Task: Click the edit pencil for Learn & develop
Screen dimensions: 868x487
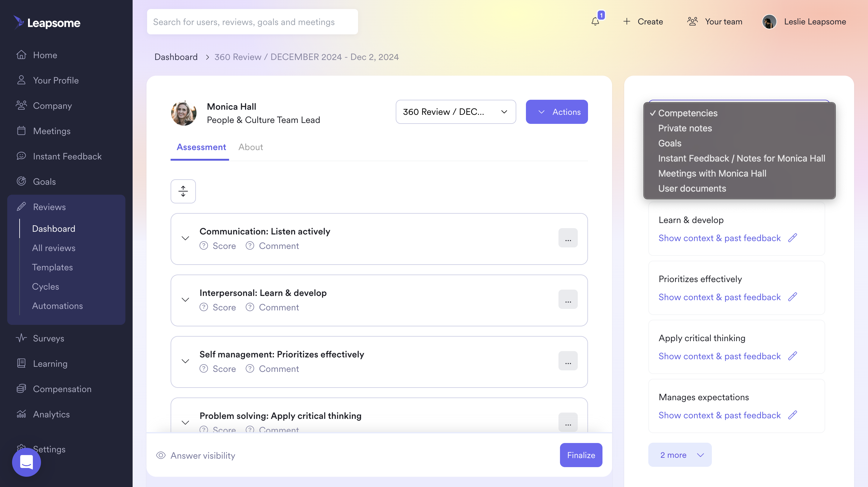Action: [793, 238]
